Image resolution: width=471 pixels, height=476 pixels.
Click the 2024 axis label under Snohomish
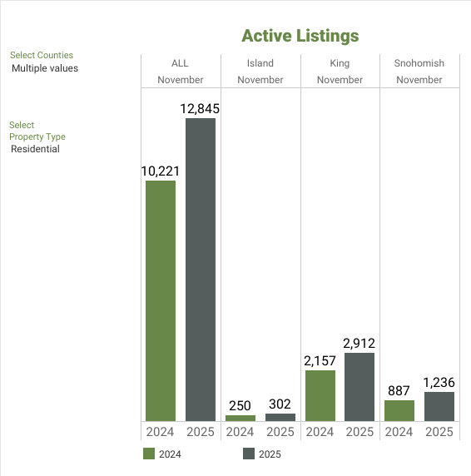399,432
